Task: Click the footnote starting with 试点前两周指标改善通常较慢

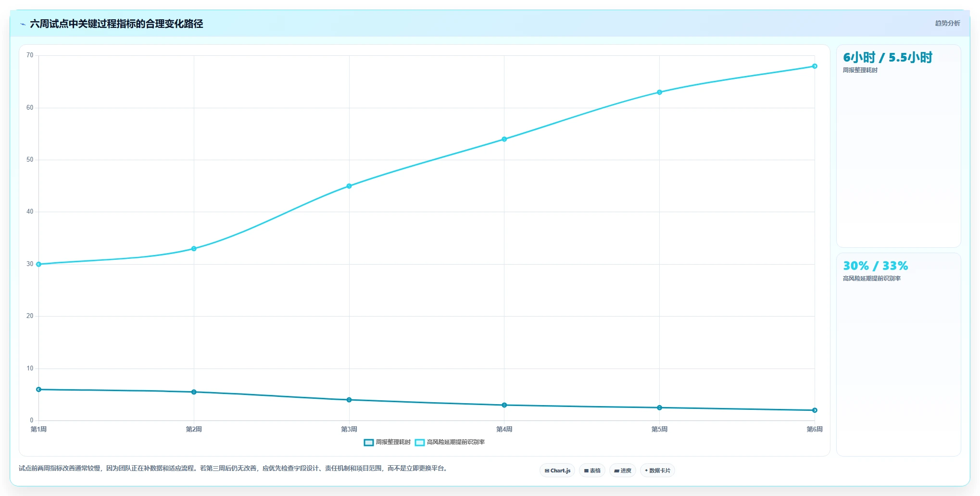Action: tap(233, 468)
